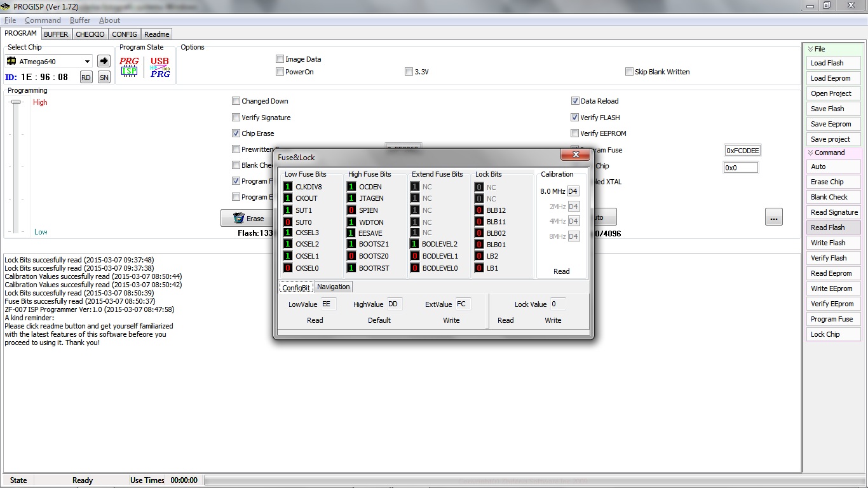Click the RD button next to chip ID
The image size is (868, 488).
point(86,77)
